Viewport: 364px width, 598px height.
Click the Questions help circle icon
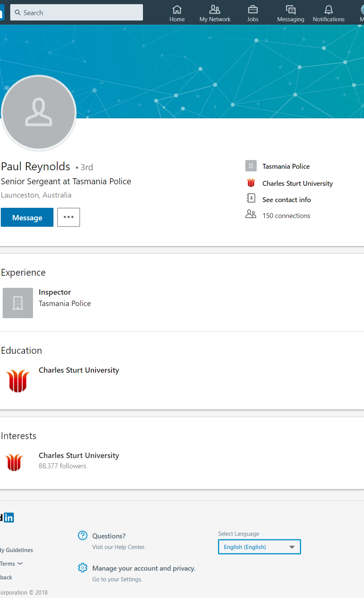coord(83,535)
